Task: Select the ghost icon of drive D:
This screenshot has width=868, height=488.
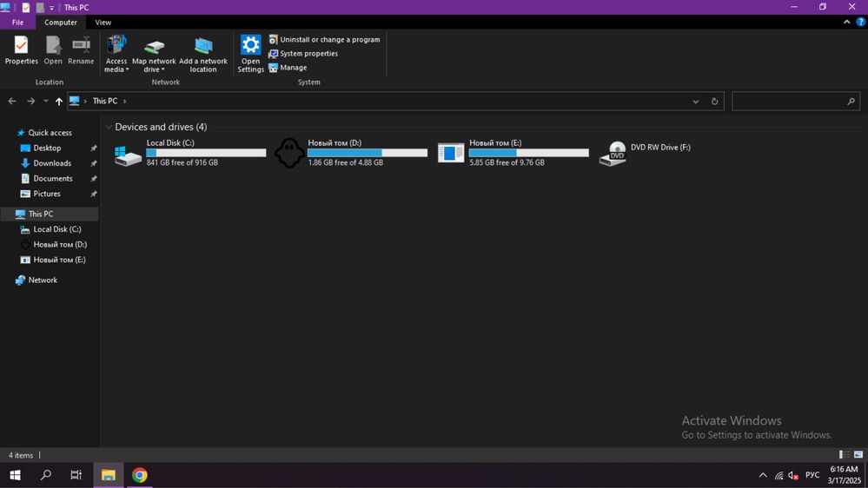Action: (x=289, y=153)
